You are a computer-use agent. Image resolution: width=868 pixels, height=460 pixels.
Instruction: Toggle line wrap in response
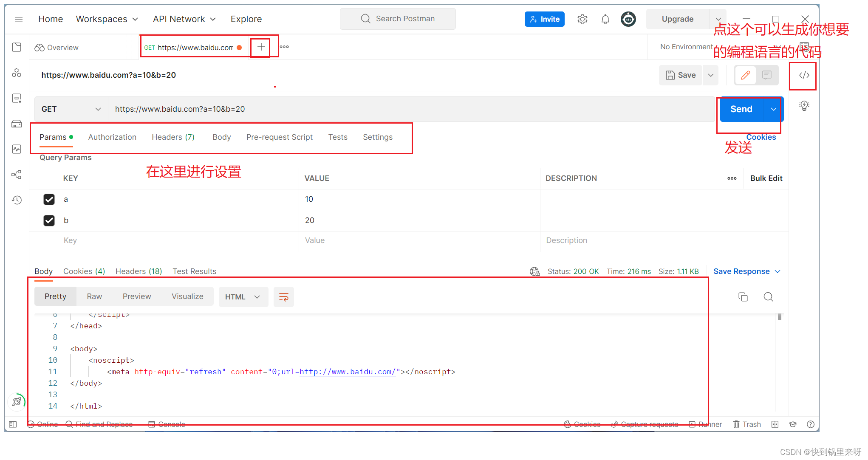pyautogui.click(x=284, y=297)
